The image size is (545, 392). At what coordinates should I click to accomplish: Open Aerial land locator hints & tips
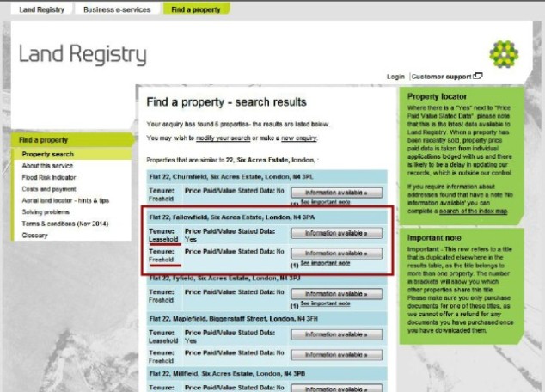click(x=65, y=200)
